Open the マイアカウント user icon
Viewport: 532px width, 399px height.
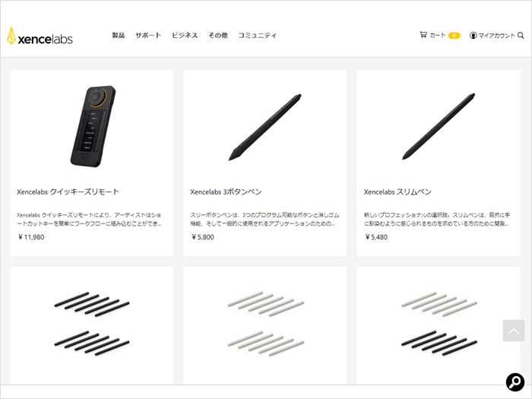click(x=473, y=35)
